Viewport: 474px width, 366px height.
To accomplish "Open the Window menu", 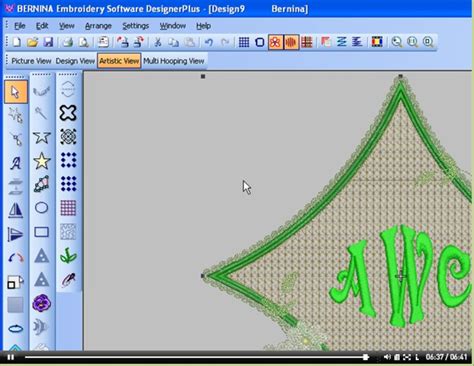I will pyautogui.click(x=172, y=26).
